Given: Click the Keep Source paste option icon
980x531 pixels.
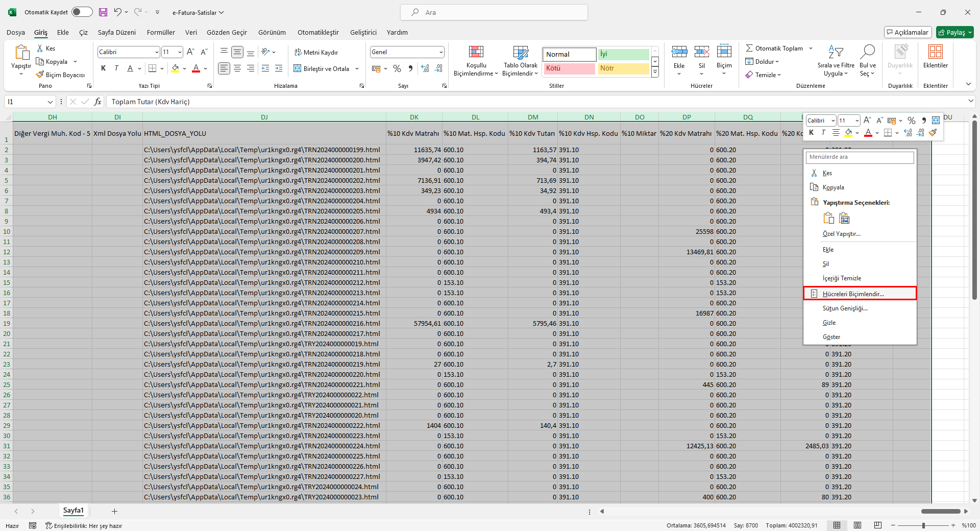Looking at the screenshot, I should [x=828, y=218].
